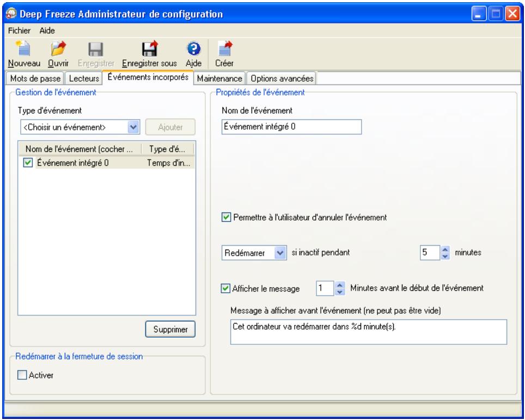Click the Nouveau toolbar icon
525x420 pixels.
24,48
